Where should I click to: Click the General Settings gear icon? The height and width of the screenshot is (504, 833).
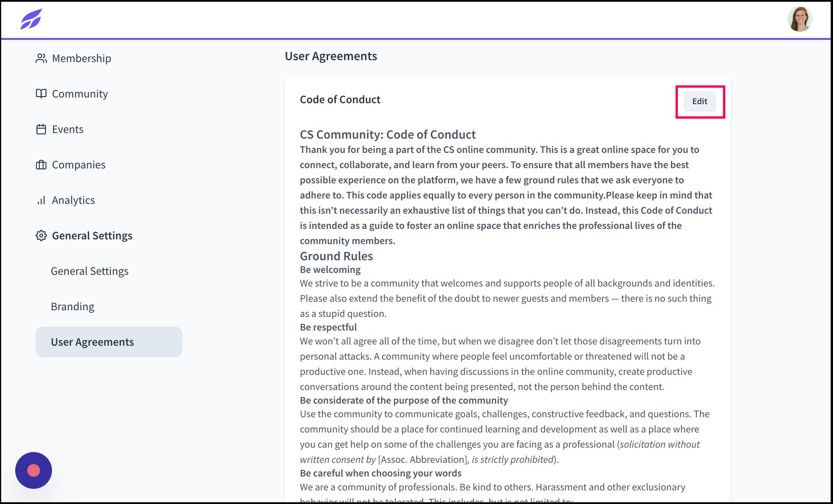coord(41,235)
